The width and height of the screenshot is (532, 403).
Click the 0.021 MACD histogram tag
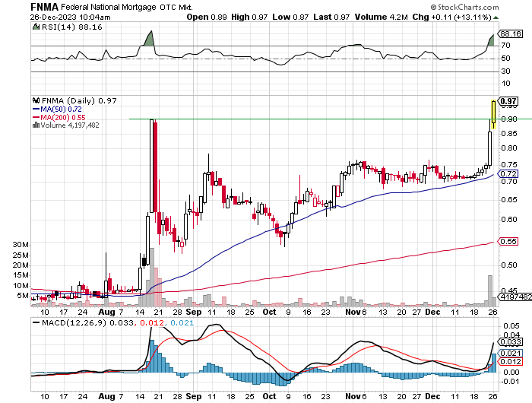510,354
